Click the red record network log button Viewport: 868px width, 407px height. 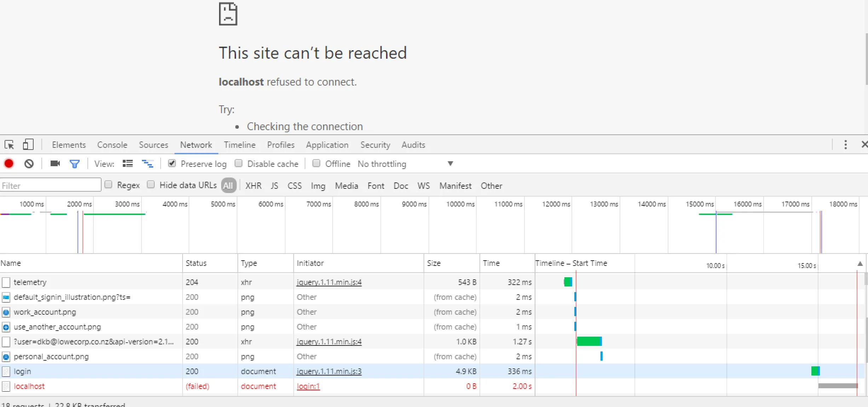pos(9,164)
